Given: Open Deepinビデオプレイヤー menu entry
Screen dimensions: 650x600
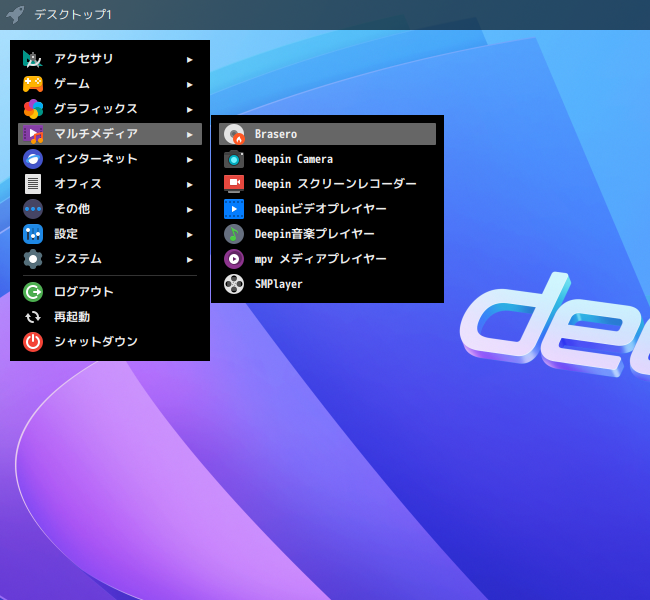Looking at the screenshot, I should 327,209.
